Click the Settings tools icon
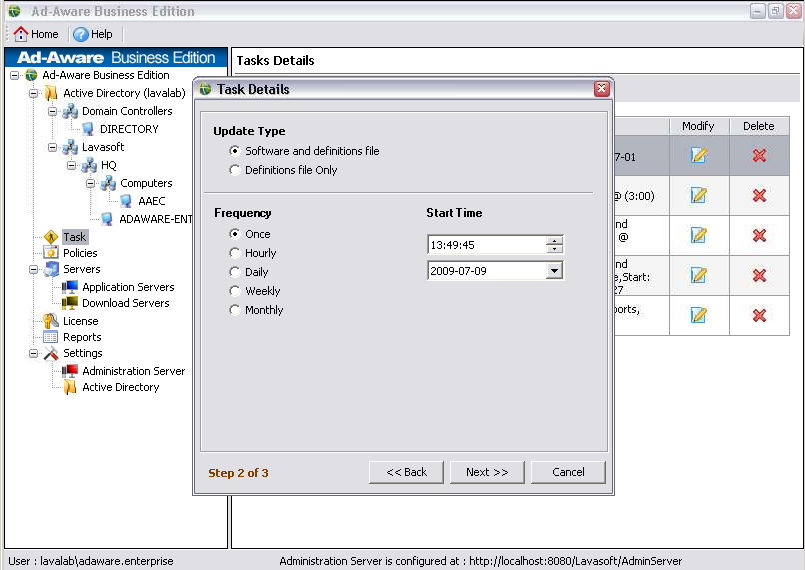Image resolution: width=805 pixels, height=570 pixels. [x=51, y=353]
